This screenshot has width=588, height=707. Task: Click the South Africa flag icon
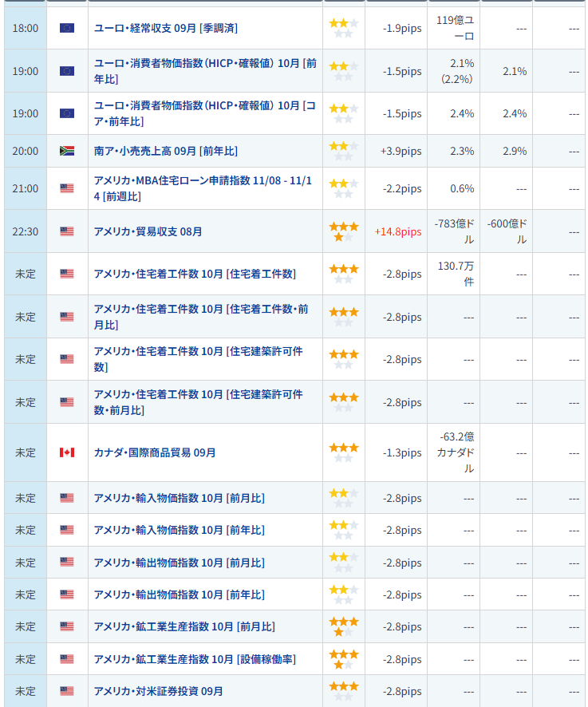click(x=67, y=151)
